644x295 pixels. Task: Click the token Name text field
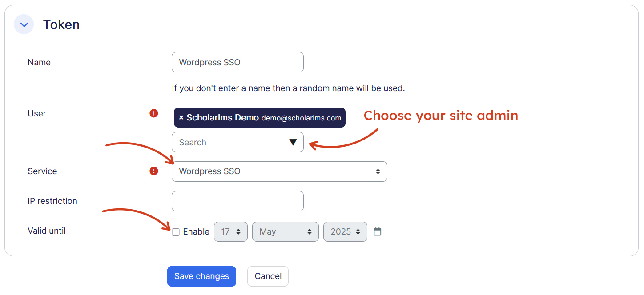(x=237, y=62)
